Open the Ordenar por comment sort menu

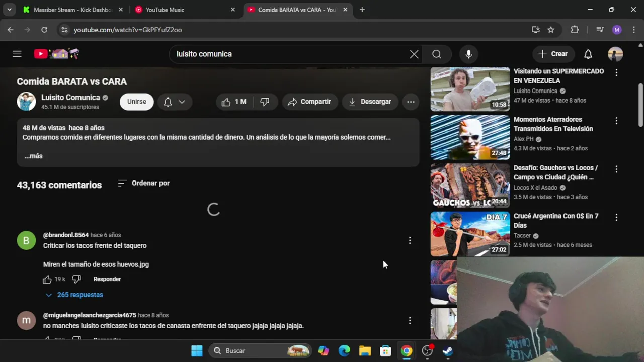[144, 183]
